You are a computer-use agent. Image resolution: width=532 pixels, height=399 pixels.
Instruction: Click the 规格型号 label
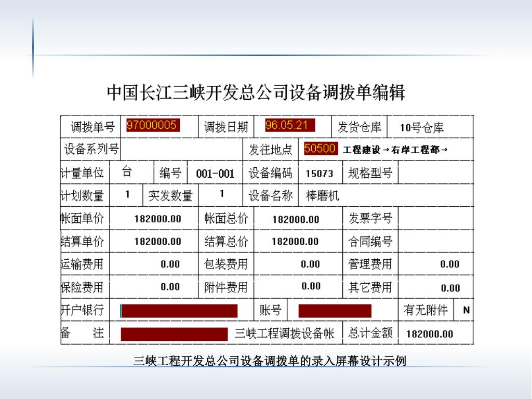[370, 173]
